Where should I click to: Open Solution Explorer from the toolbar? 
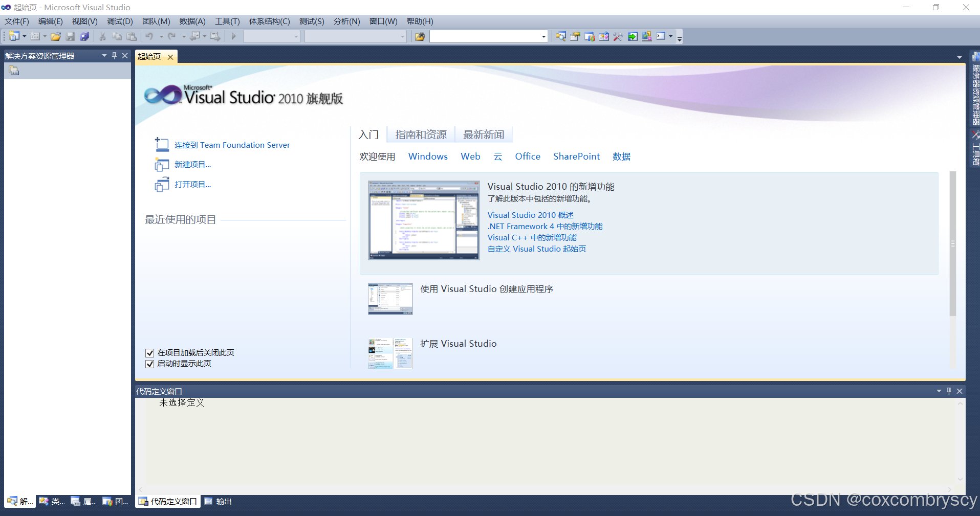[x=561, y=36]
